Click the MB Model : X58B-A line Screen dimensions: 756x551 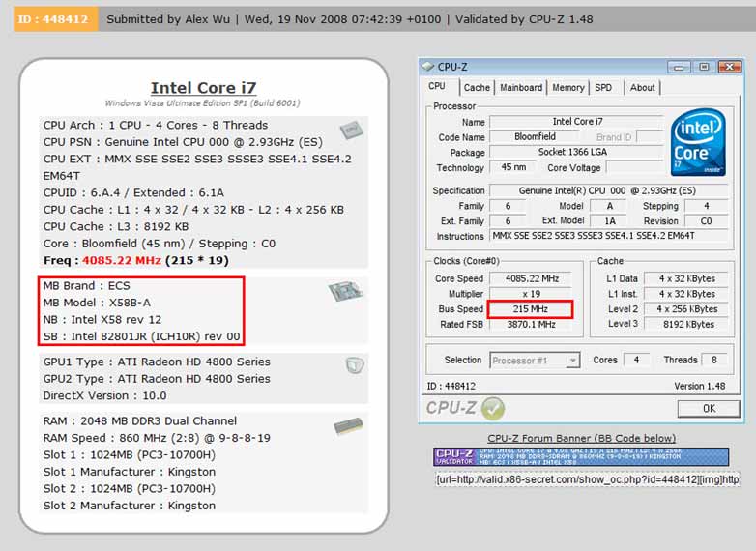click(x=97, y=303)
